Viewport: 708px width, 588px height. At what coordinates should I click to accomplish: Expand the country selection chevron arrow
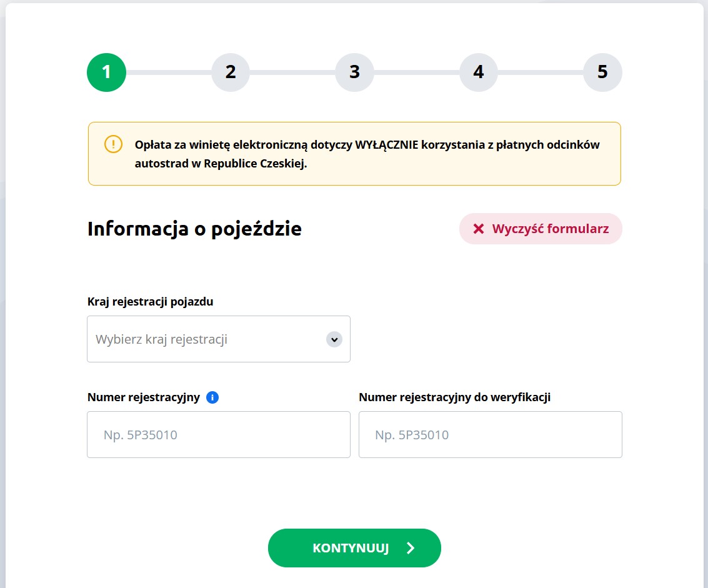pos(334,339)
